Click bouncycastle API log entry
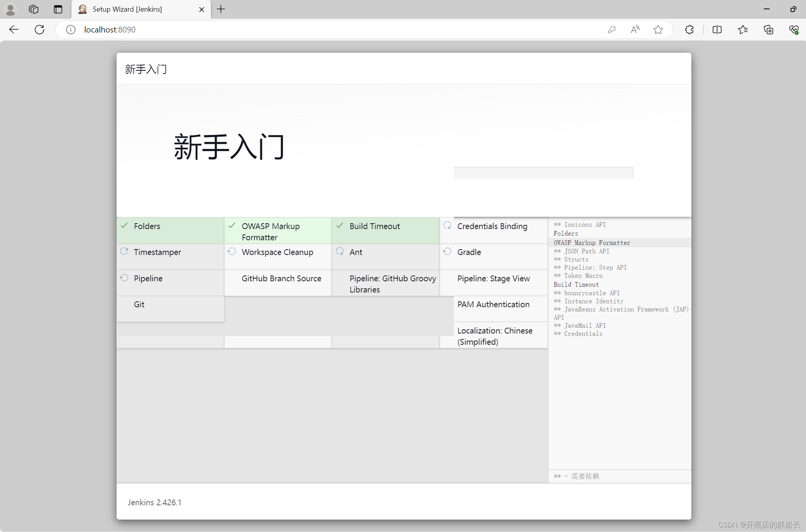The image size is (806, 532). coord(587,293)
